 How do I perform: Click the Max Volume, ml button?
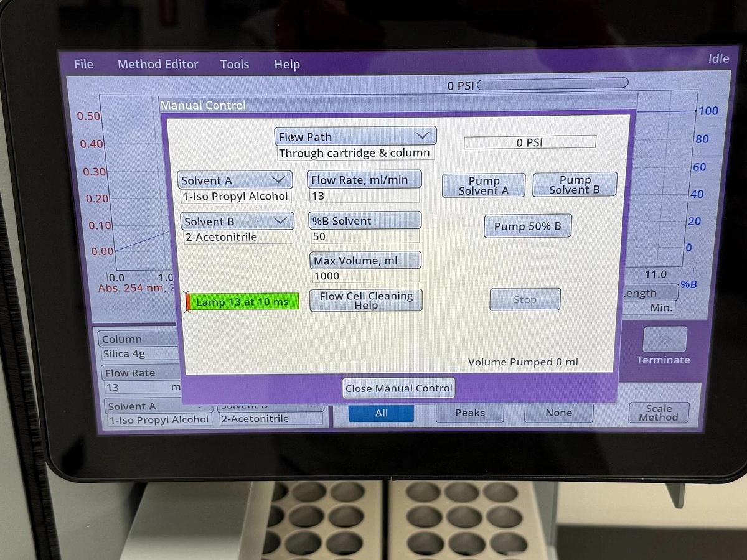[x=365, y=261]
